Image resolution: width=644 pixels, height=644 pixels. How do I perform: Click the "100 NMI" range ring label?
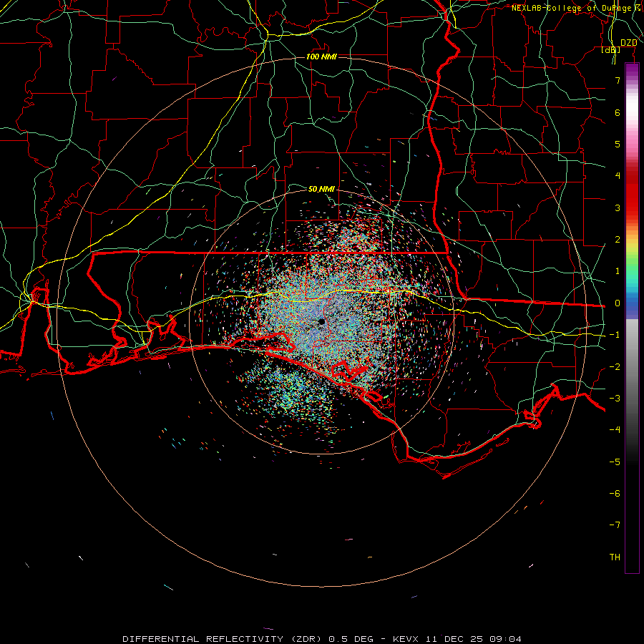pyautogui.click(x=321, y=57)
